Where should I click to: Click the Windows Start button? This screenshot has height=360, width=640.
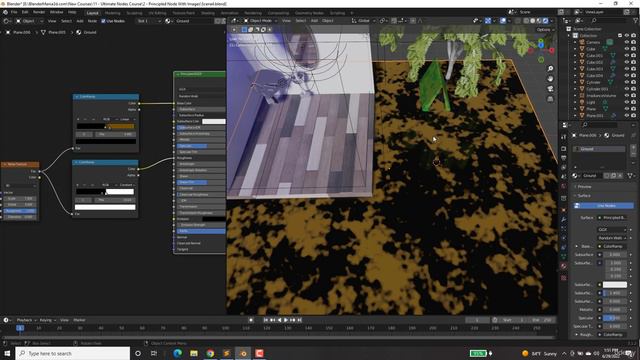click(x=7, y=353)
